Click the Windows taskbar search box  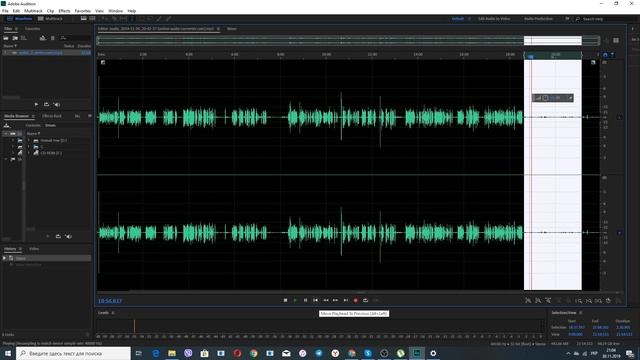[x=73, y=353]
